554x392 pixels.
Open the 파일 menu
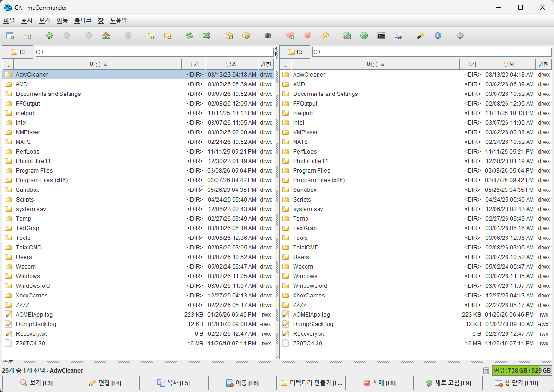pos(9,21)
